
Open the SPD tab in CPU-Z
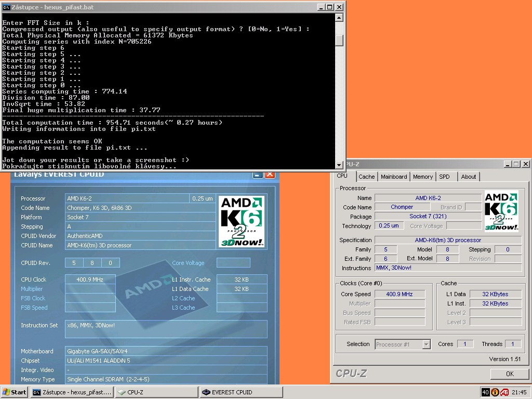click(445, 177)
